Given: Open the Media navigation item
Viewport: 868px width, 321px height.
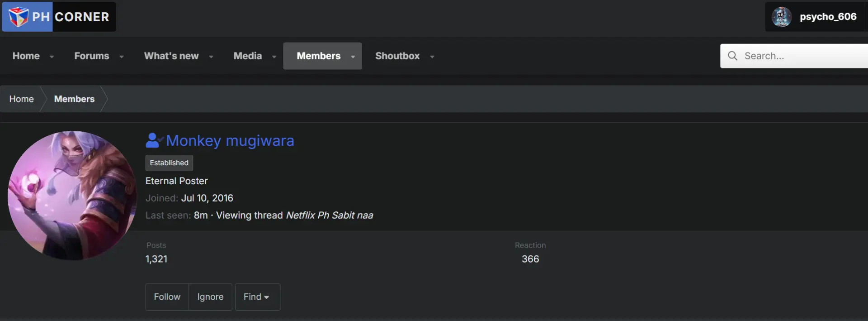Looking at the screenshot, I should pos(248,56).
